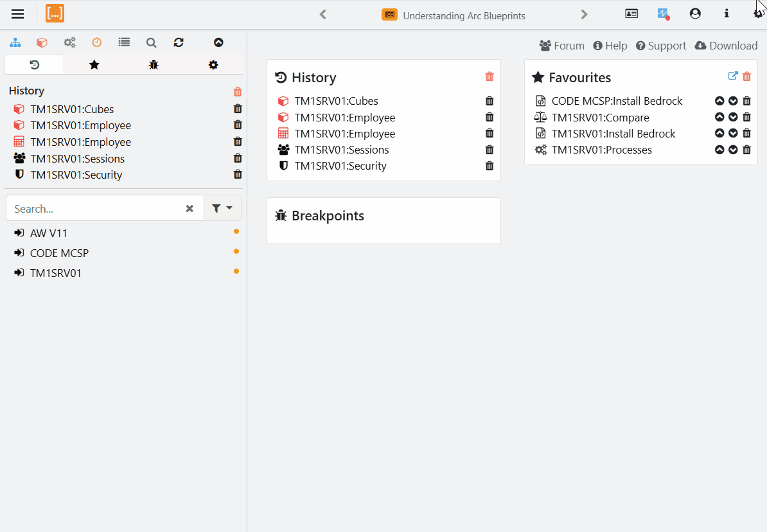Screen dimensions: 767x532
Task: Go to next blueprint with right arrow
Action: coord(584,14)
